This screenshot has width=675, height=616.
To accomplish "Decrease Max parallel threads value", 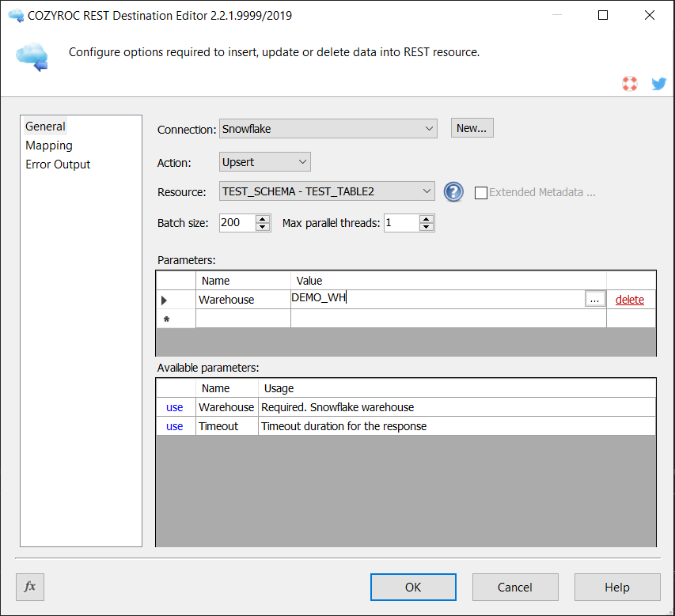I will pos(427,227).
